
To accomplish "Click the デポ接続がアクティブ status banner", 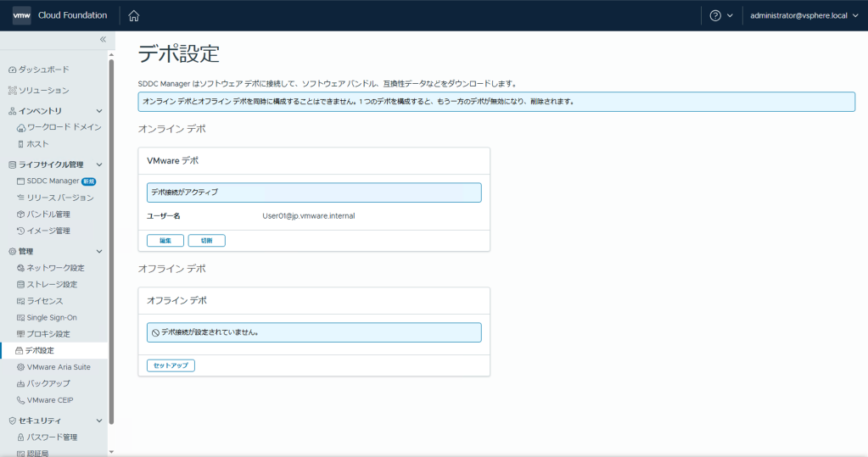I will point(314,192).
